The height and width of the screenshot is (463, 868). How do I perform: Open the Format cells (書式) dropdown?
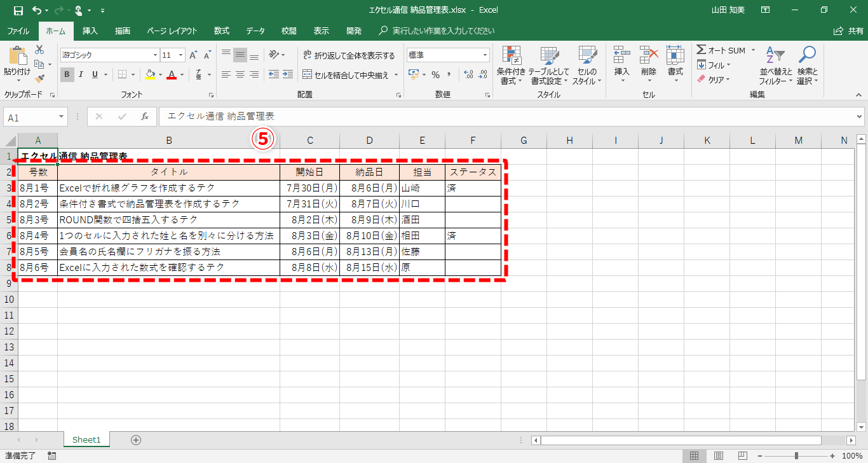coord(675,66)
